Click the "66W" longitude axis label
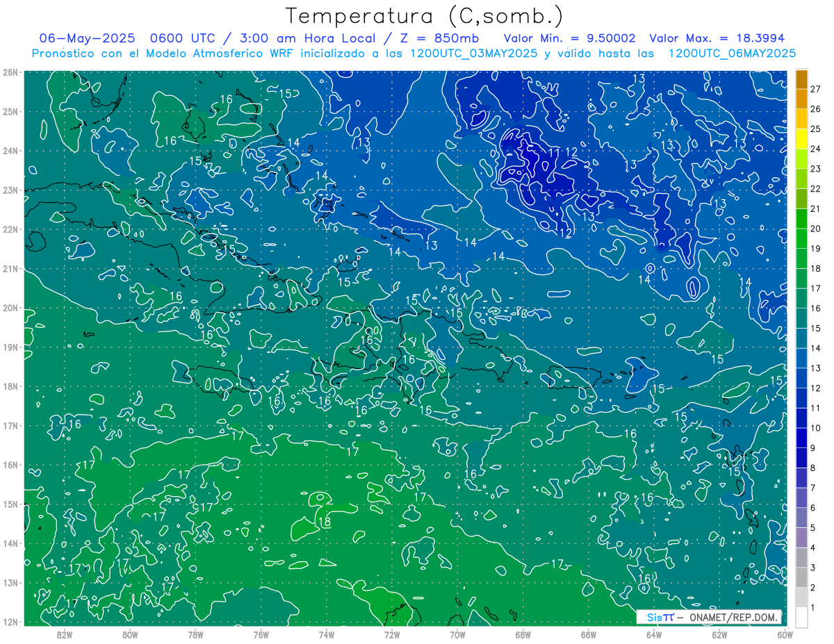The image size is (834, 644). pos(589,634)
